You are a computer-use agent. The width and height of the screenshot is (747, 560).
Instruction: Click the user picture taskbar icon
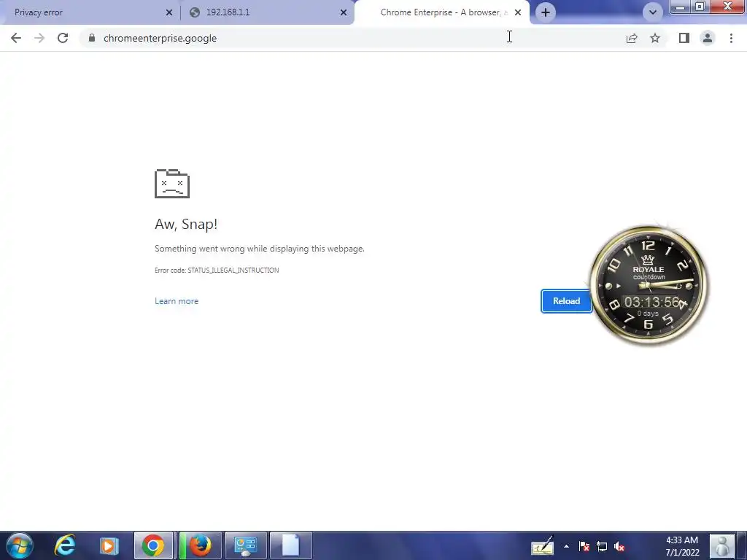721,545
